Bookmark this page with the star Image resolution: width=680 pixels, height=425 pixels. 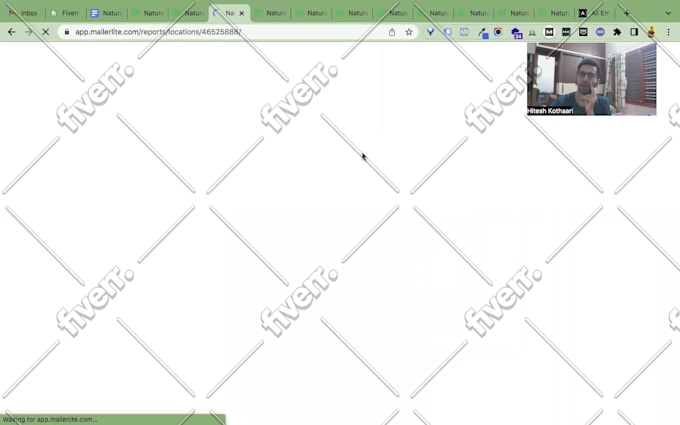click(x=409, y=32)
